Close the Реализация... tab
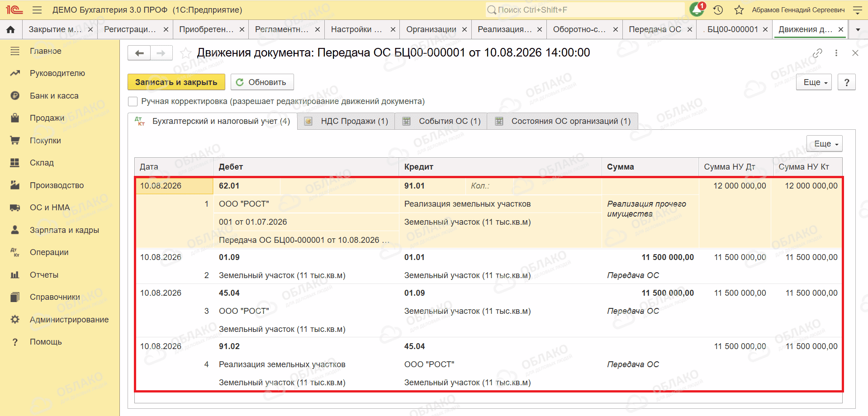This screenshot has height=416, width=868. 540,29
